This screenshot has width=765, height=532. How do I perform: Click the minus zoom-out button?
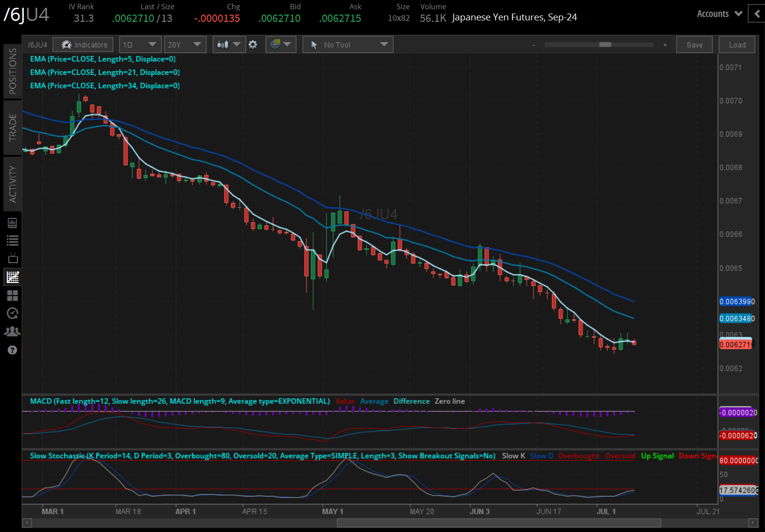pyautogui.click(x=534, y=45)
